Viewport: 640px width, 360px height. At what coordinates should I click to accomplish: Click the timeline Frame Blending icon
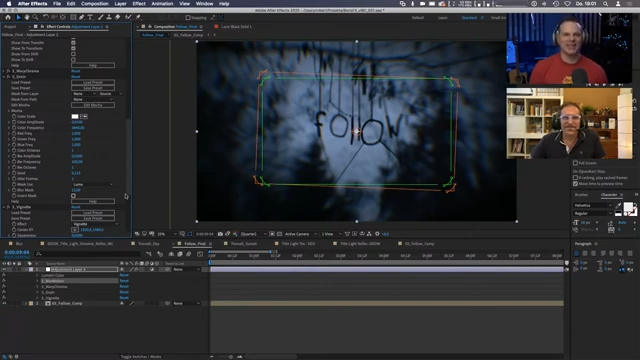[180, 254]
